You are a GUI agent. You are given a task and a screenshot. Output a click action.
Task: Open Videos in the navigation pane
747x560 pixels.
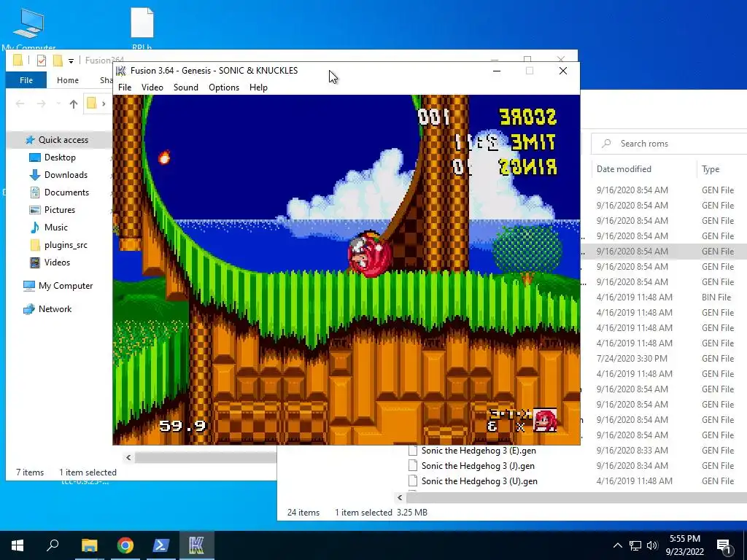click(x=57, y=262)
